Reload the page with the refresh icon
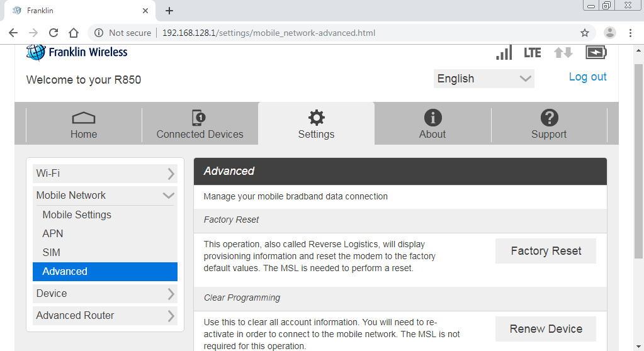This screenshot has width=644, height=351. [54, 33]
